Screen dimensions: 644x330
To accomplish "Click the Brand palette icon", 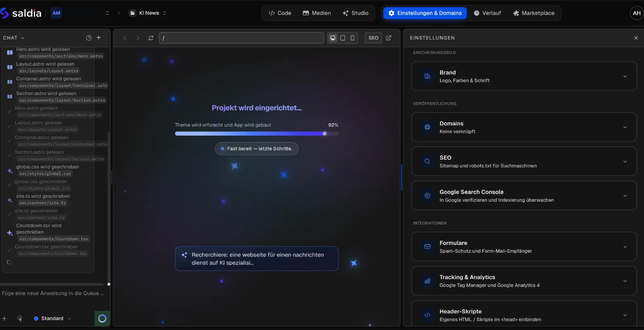I will (427, 76).
